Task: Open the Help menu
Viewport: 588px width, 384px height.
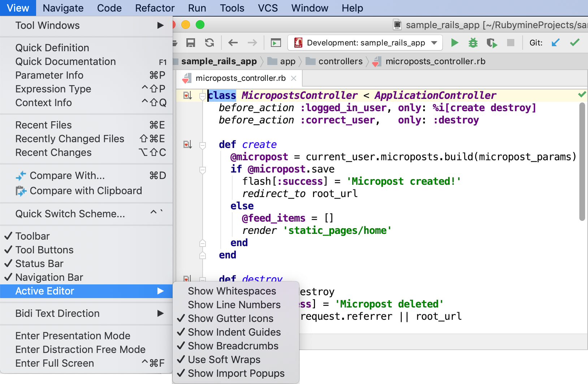Action: pyautogui.click(x=353, y=8)
